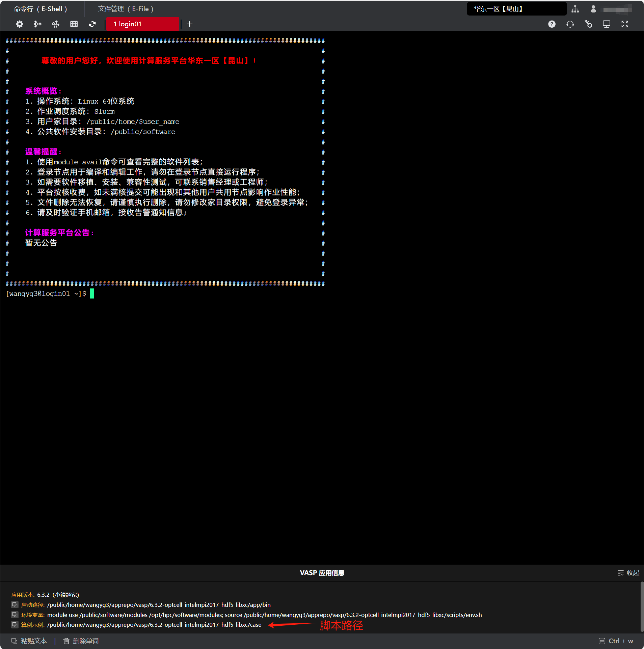Click the connection branch icon in the toolbar
Screen dimensions: 644x649
38,24
